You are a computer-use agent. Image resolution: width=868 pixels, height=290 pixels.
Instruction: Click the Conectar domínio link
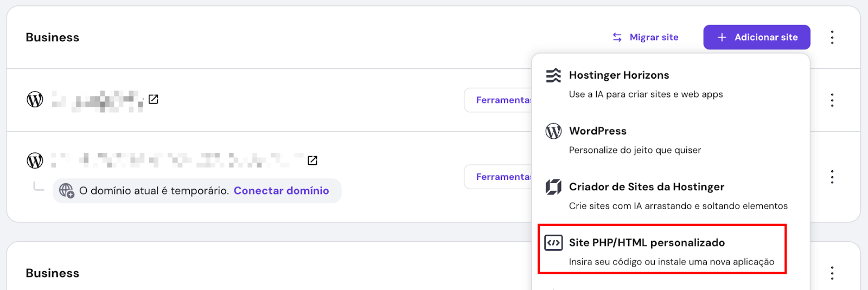[x=281, y=191]
